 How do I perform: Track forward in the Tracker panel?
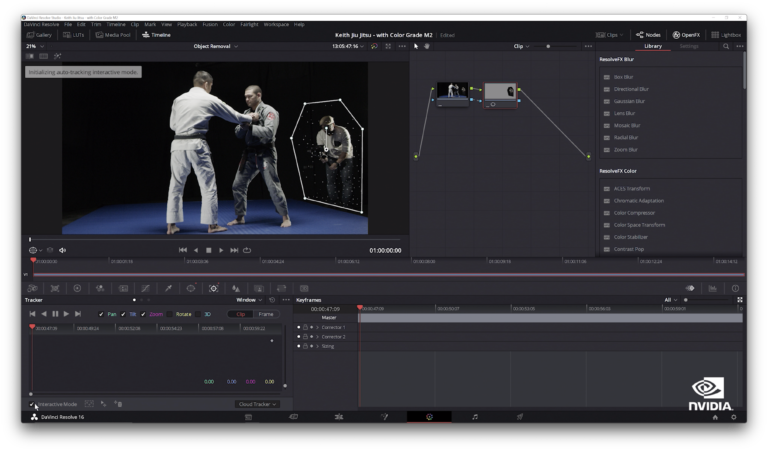point(66,314)
